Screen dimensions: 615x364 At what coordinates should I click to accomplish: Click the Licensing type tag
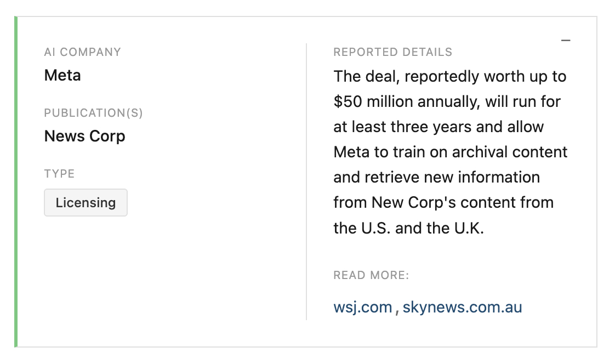(x=86, y=203)
